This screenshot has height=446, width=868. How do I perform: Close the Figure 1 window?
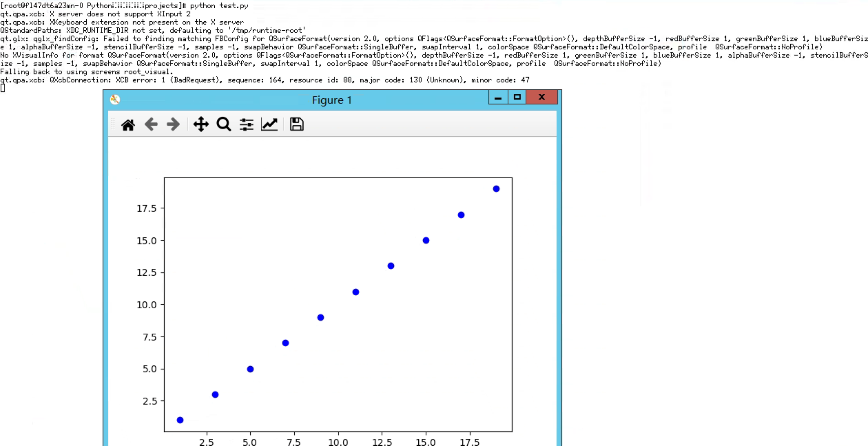click(542, 97)
